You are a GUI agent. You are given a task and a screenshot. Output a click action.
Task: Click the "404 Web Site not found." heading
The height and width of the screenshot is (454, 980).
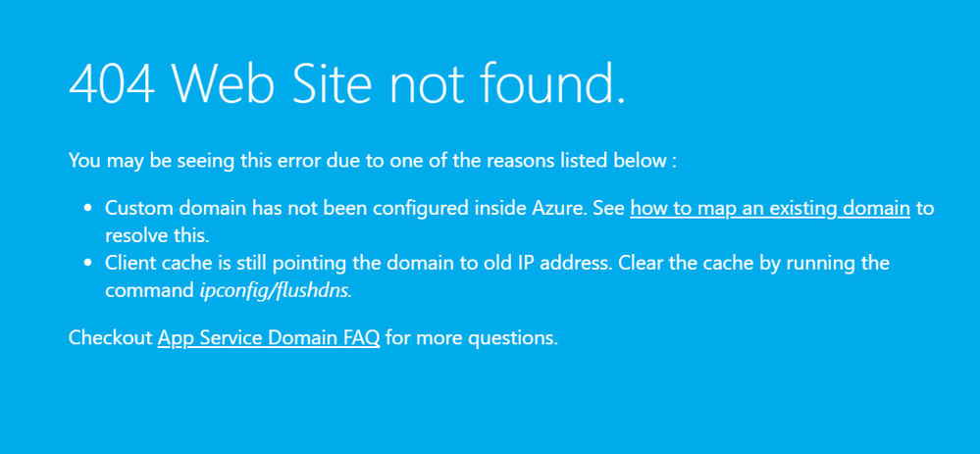347,85
